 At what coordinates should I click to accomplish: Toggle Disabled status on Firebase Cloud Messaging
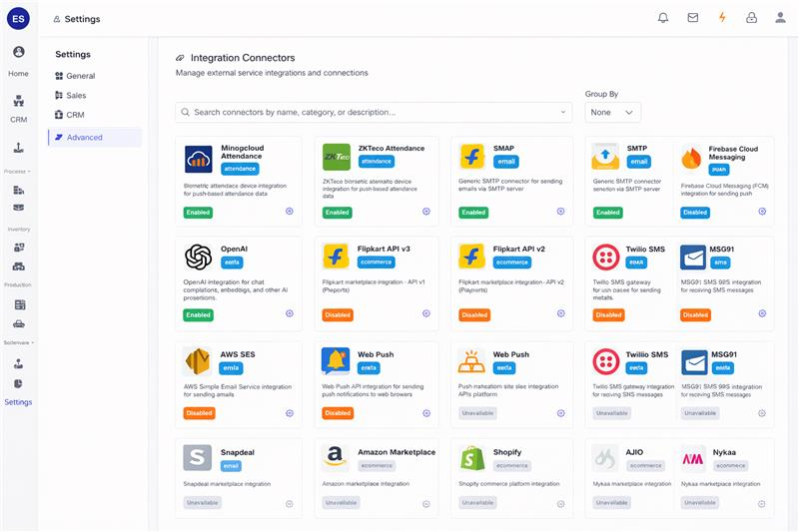point(694,213)
